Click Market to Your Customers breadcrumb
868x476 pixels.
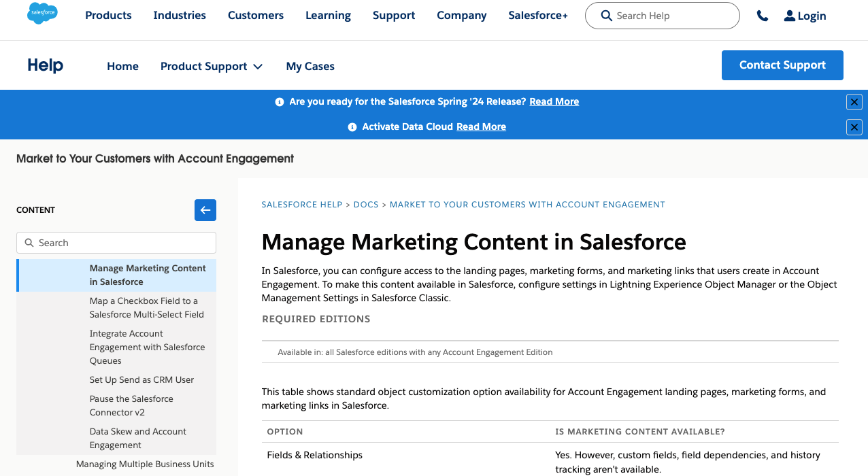point(527,205)
